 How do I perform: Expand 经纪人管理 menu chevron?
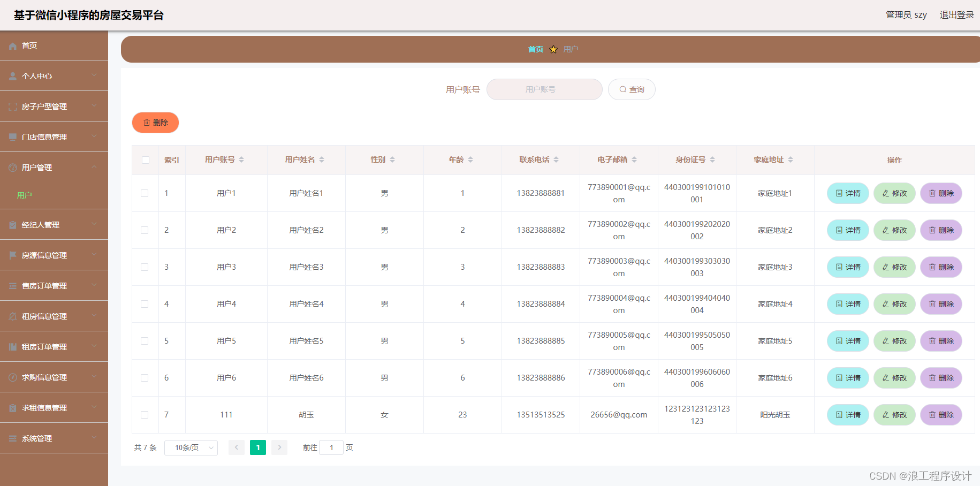[x=94, y=224]
